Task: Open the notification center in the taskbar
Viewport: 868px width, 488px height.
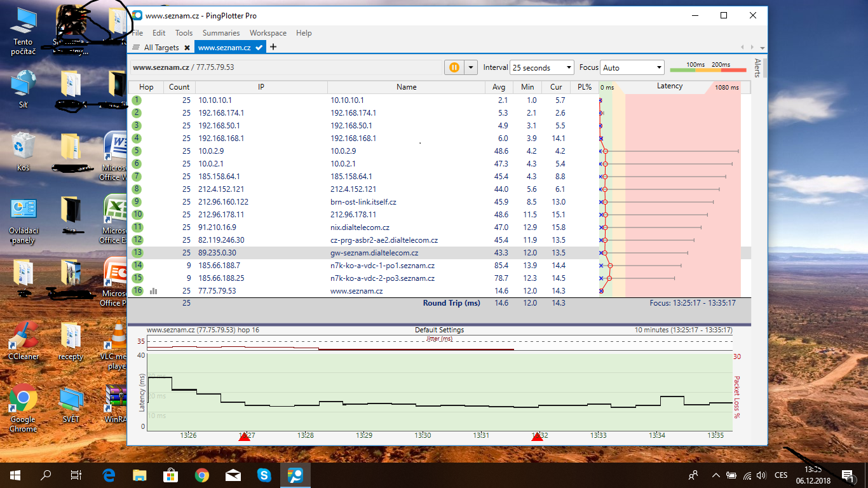Action: [847, 475]
